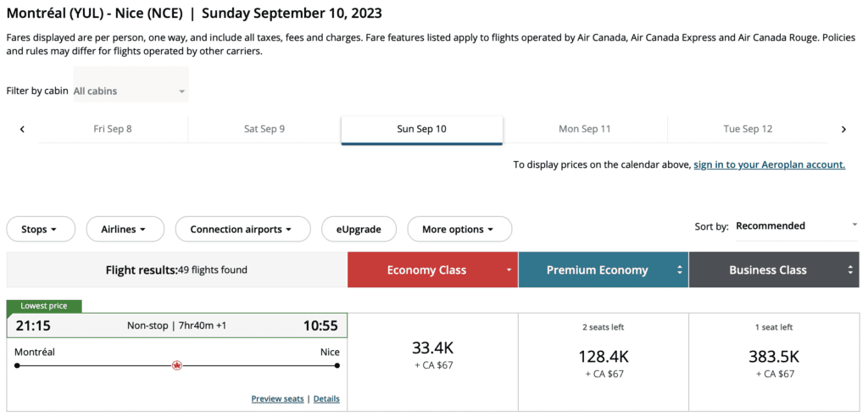
Task: Choose the Mon Sep 11 date tab
Action: (585, 129)
